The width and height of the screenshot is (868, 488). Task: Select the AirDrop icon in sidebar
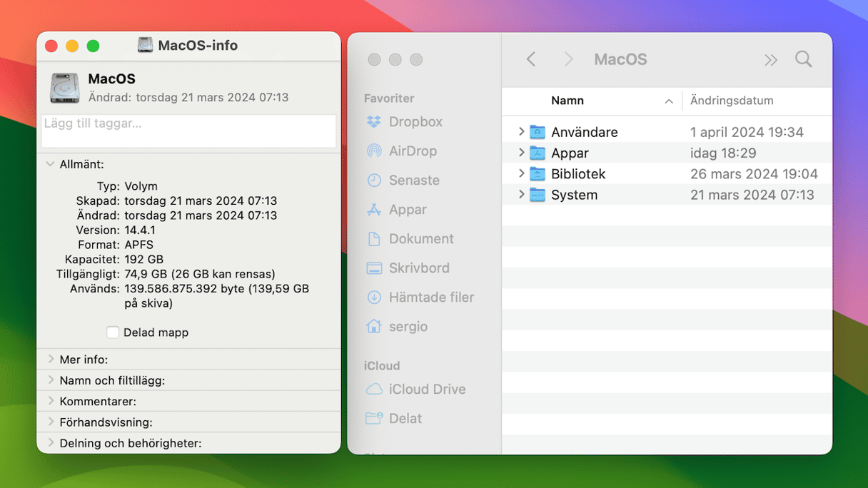click(x=374, y=151)
